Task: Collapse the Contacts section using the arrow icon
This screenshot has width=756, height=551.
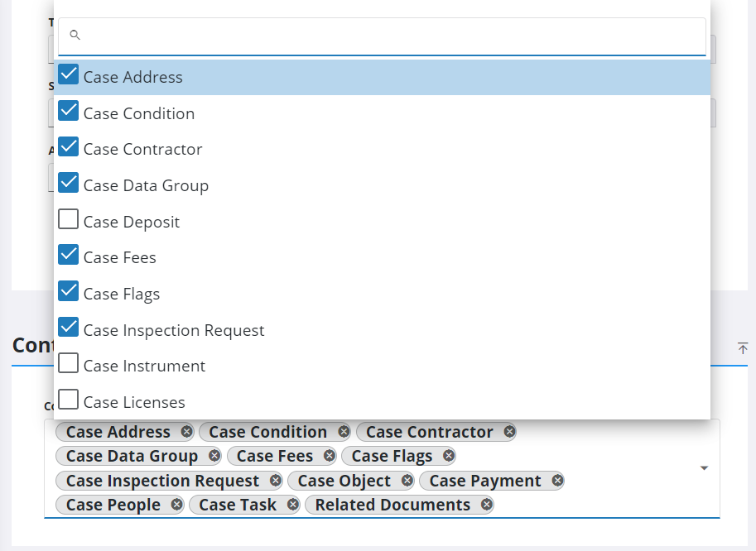Action: click(743, 348)
